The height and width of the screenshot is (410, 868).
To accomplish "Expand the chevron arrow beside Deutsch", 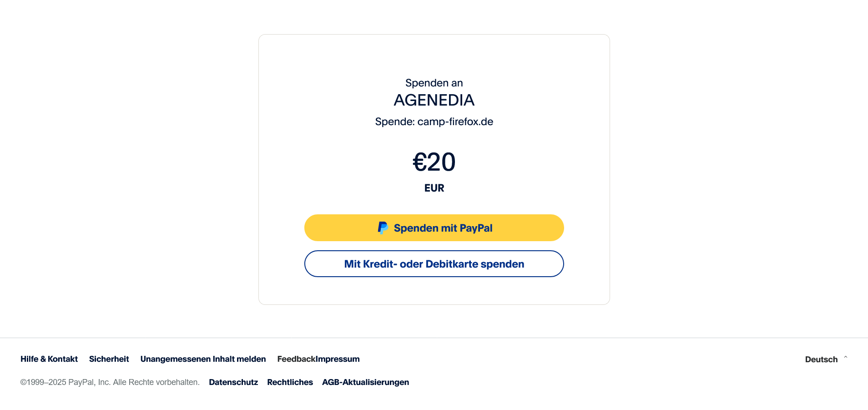I will click(846, 358).
